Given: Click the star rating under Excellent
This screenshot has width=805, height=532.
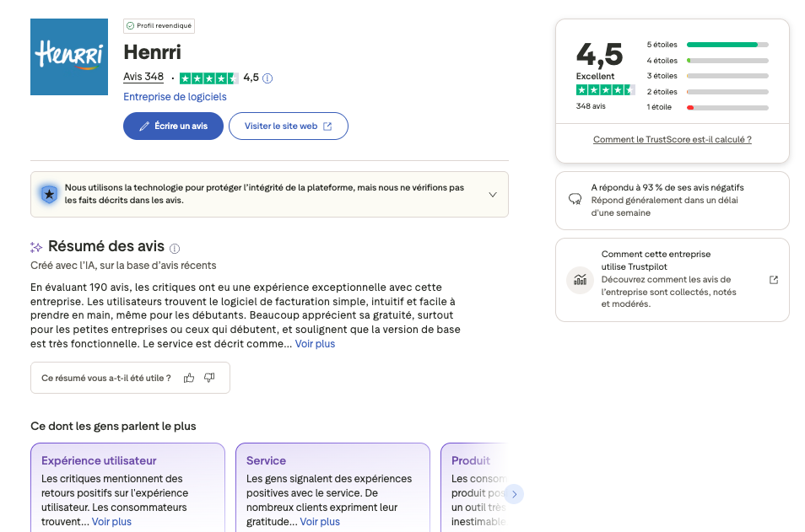Looking at the screenshot, I should pos(605,90).
